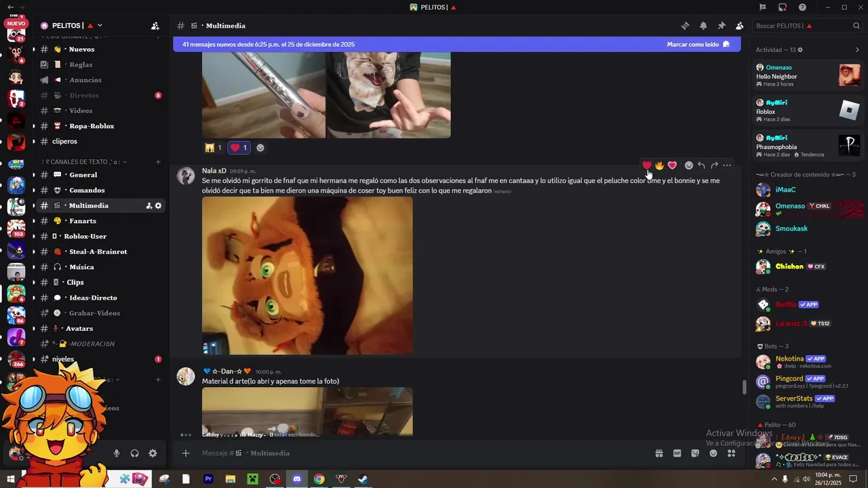Add a reaction below the first image
The height and width of the screenshot is (488, 868).
260,147
